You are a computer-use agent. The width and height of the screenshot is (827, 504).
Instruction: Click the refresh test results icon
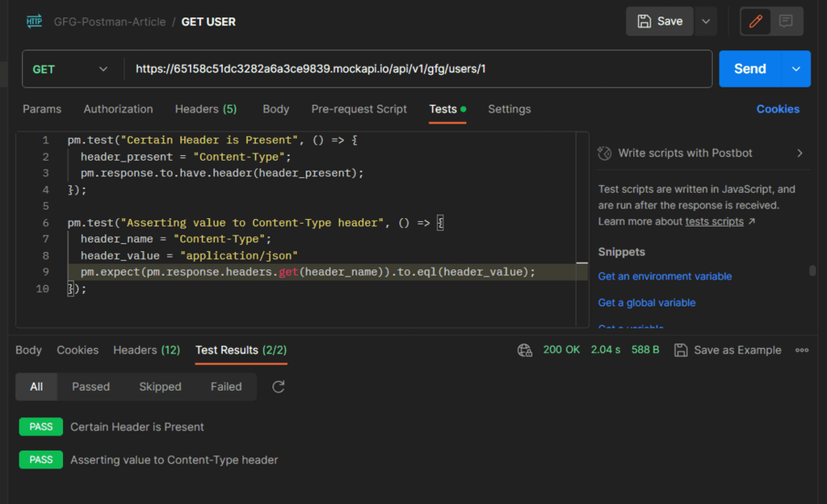279,387
